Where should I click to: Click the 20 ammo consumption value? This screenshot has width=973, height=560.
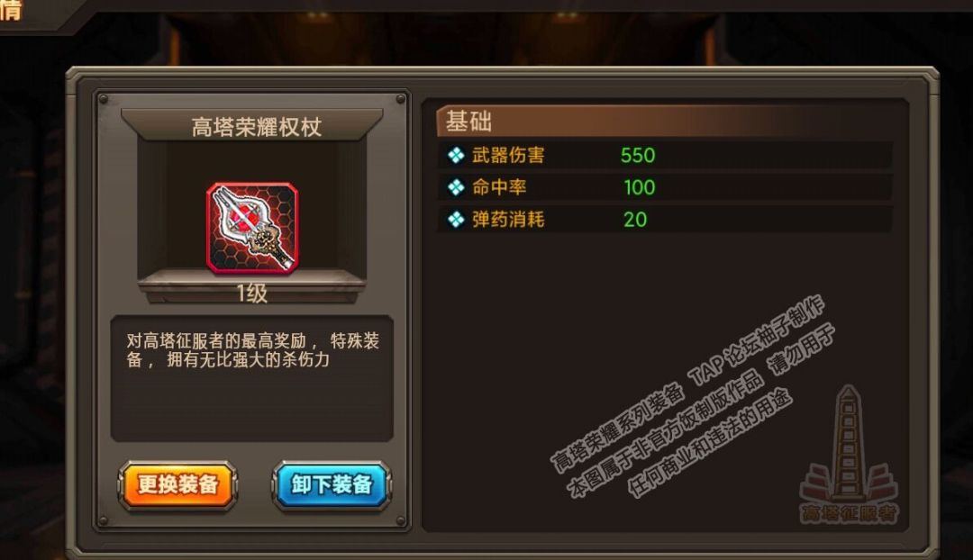(x=635, y=220)
